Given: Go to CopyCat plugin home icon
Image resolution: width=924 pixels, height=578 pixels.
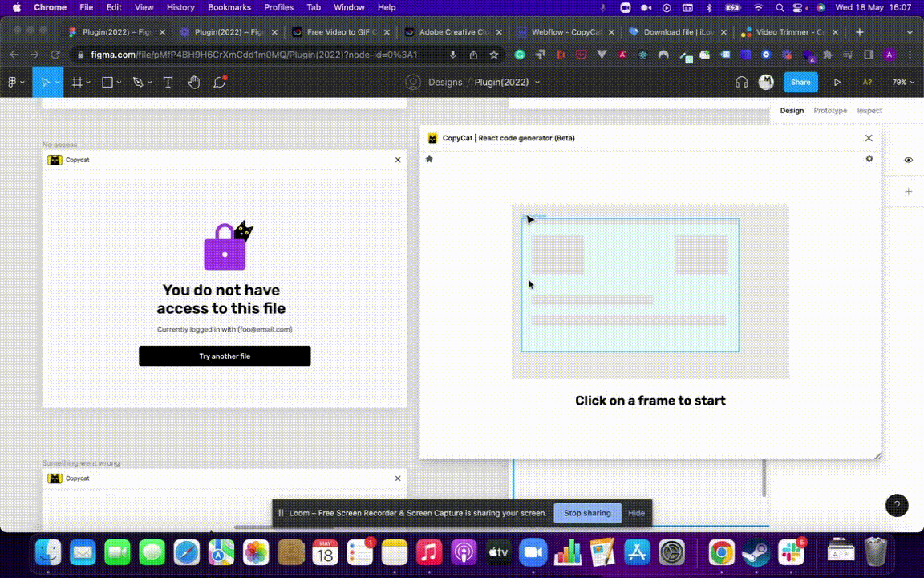Looking at the screenshot, I should 429,159.
